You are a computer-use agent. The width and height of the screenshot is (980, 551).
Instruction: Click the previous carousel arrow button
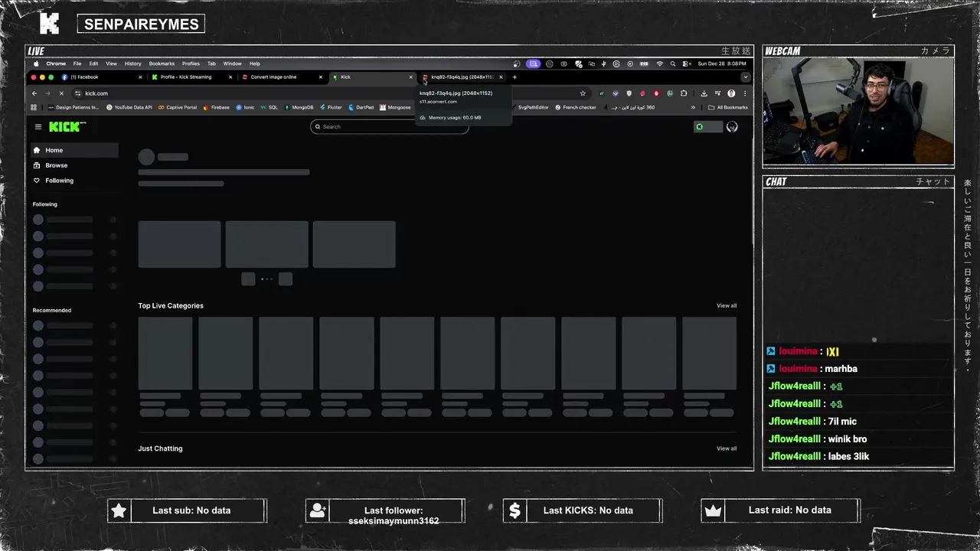(x=248, y=279)
